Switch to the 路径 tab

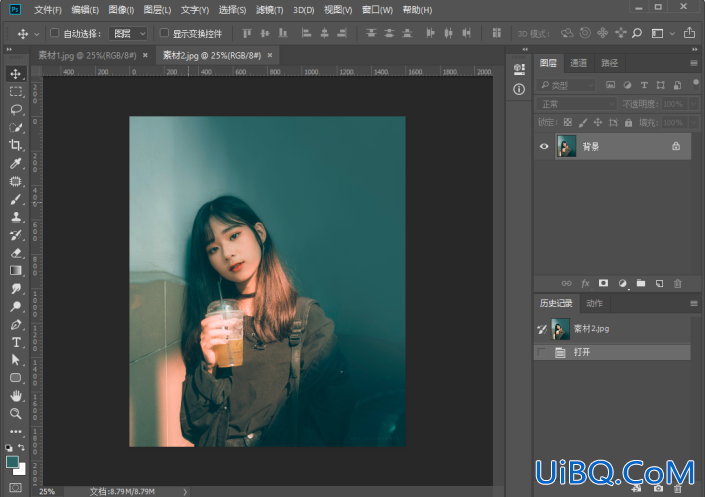610,63
